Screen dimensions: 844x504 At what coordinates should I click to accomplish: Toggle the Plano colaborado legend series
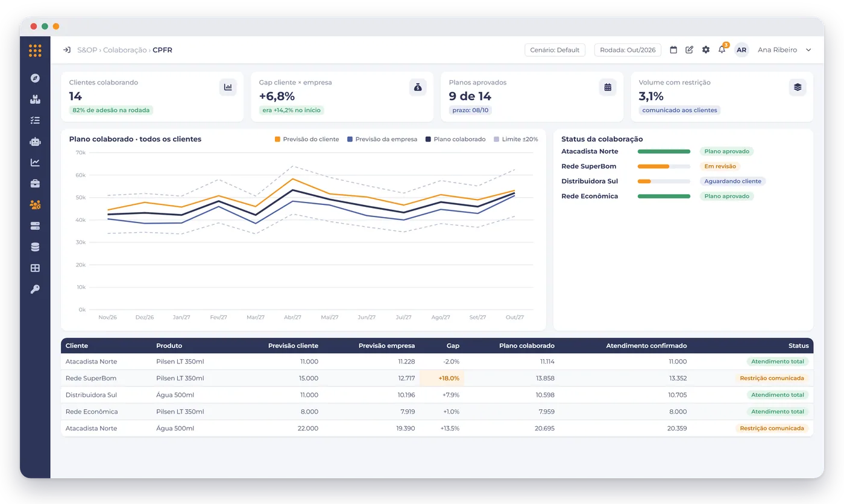tap(456, 139)
